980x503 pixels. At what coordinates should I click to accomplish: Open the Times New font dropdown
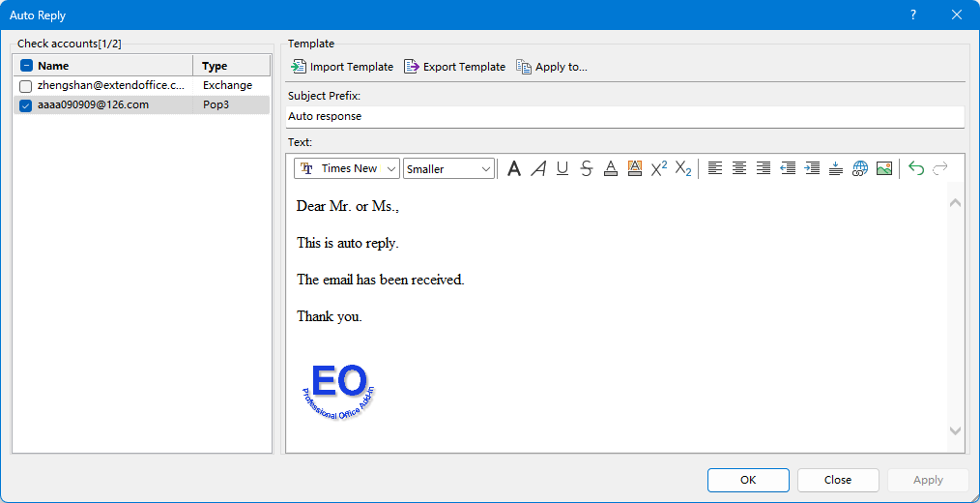click(347, 169)
